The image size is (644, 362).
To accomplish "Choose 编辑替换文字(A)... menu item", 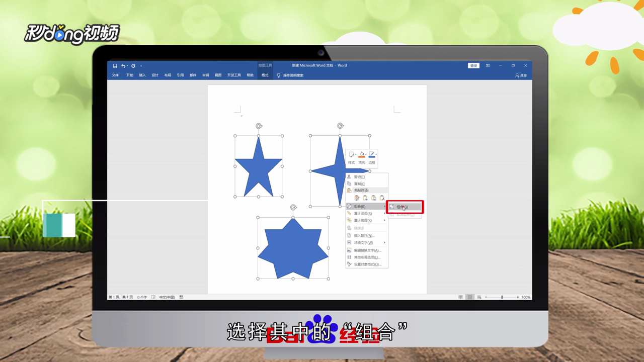I will (x=367, y=250).
